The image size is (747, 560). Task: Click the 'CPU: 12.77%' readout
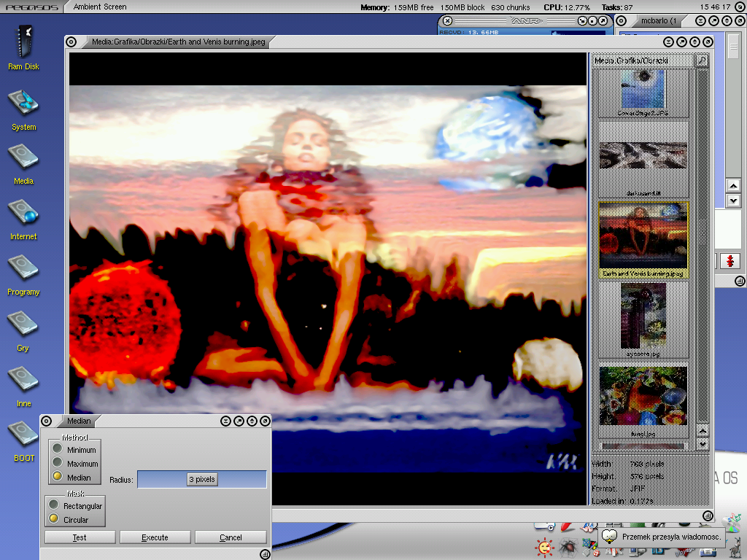point(566,7)
